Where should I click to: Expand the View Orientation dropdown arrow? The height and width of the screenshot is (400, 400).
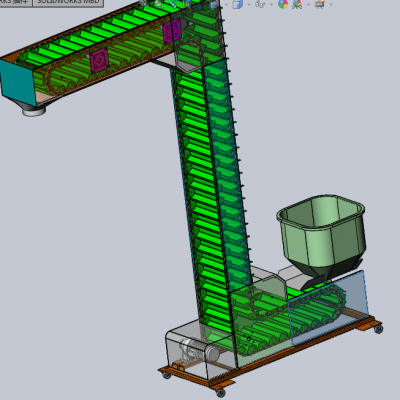point(227,4)
